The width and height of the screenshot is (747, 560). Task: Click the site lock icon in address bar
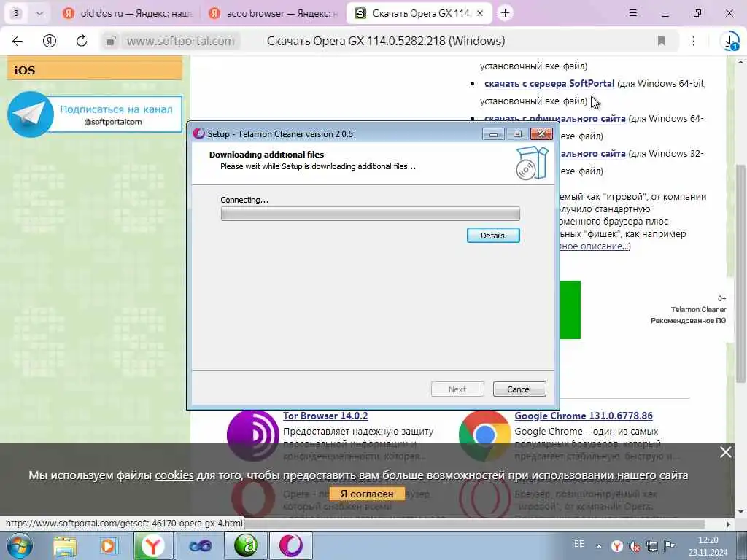click(111, 41)
